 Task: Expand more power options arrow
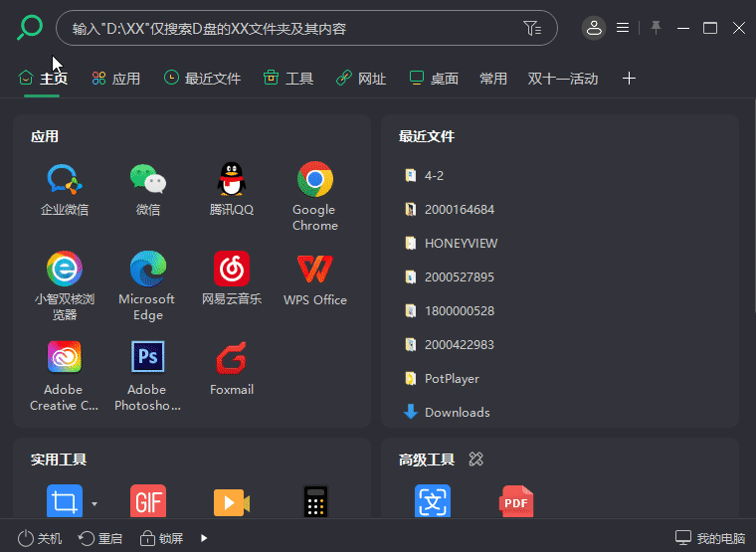tap(204, 538)
